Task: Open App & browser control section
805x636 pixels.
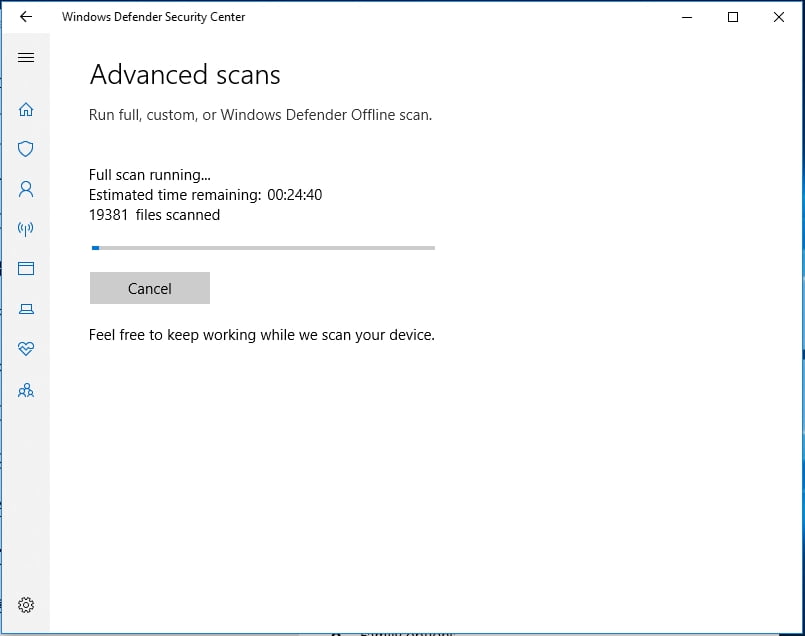Action: point(26,268)
